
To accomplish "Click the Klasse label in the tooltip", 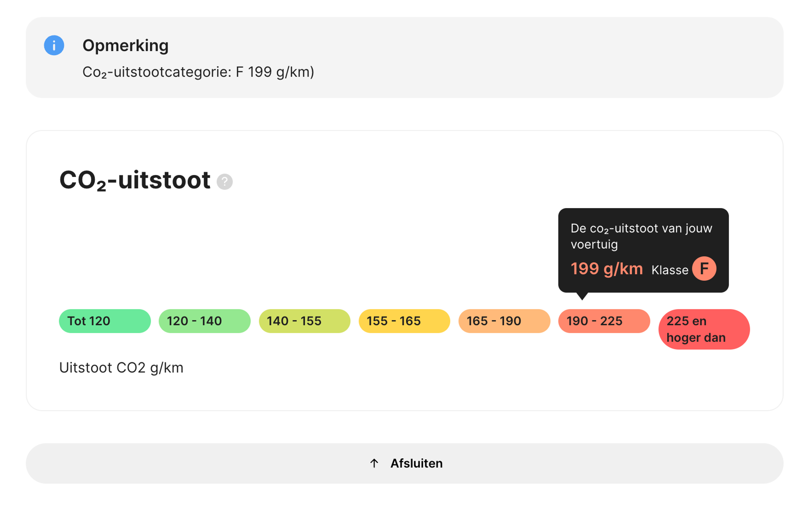I will [670, 270].
